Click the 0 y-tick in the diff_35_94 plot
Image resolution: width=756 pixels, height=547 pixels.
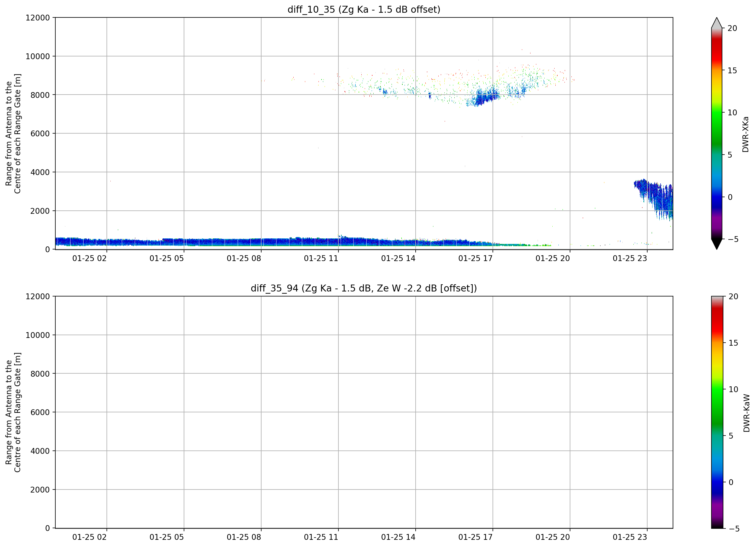48,528
